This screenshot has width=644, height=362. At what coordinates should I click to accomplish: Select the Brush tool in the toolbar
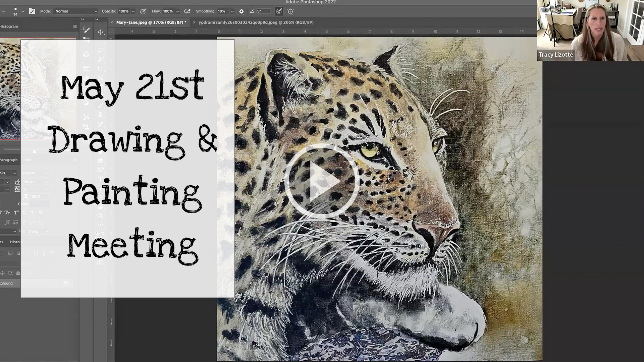click(100, 105)
